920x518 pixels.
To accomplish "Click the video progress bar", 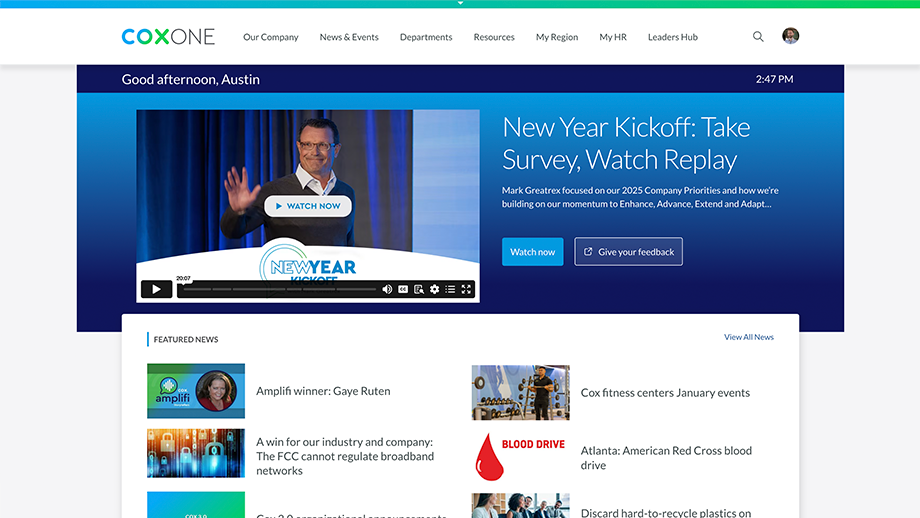I will coord(280,289).
